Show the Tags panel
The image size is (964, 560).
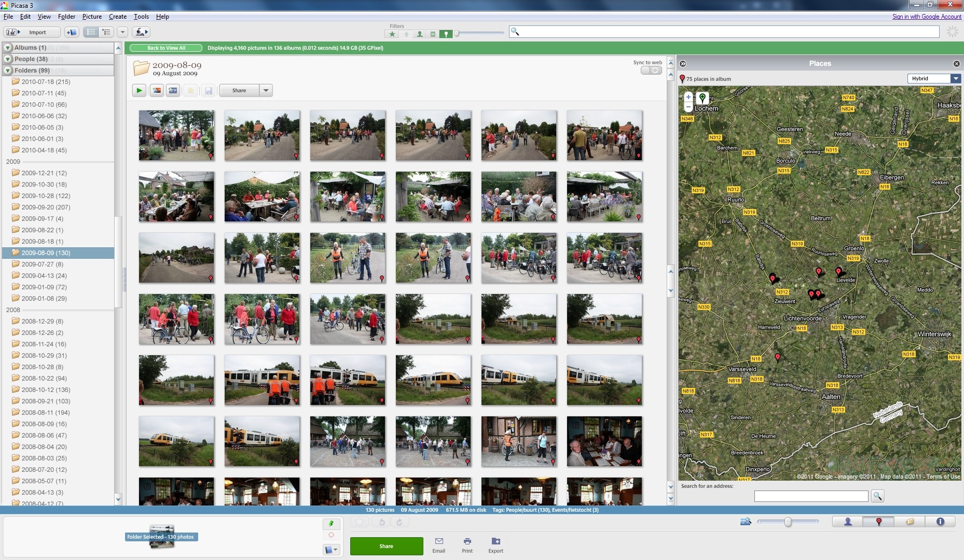pos(909,522)
